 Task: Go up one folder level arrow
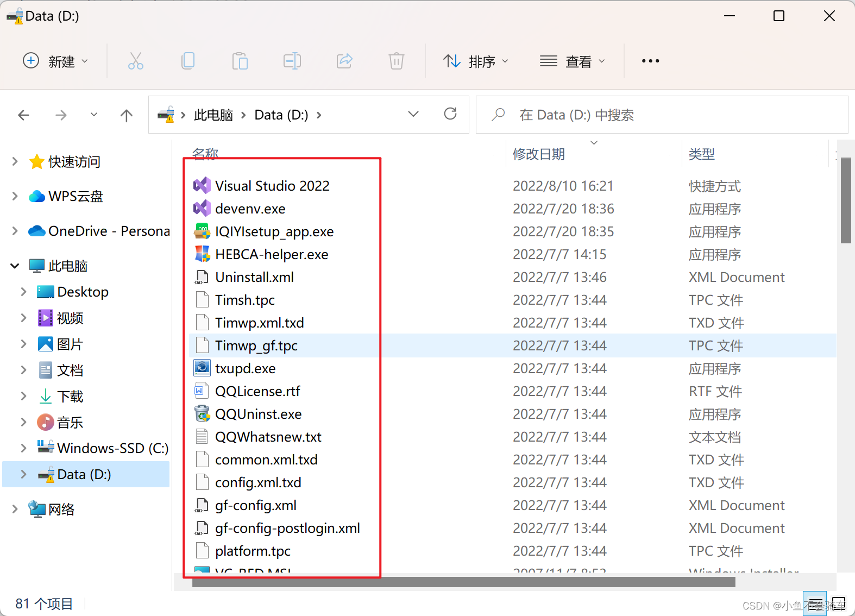point(127,115)
